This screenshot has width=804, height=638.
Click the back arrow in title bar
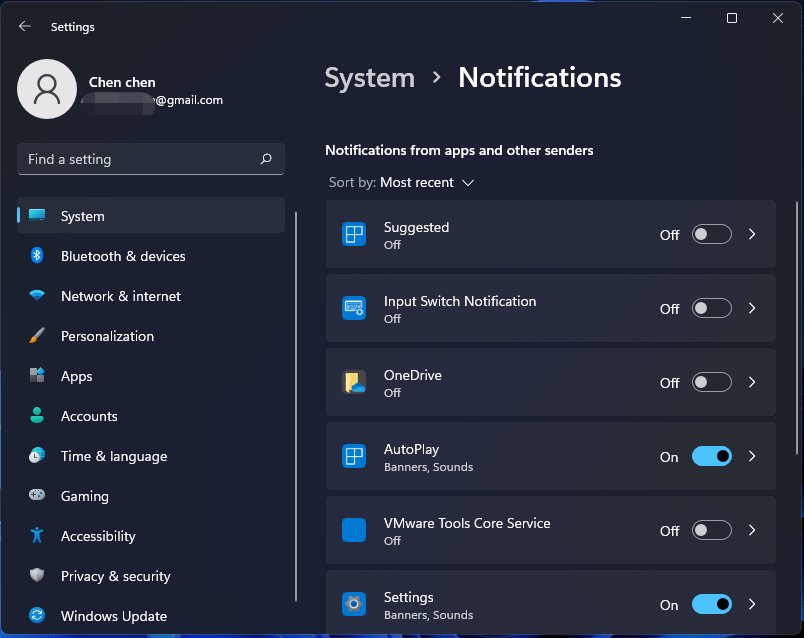(x=25, y=27)
